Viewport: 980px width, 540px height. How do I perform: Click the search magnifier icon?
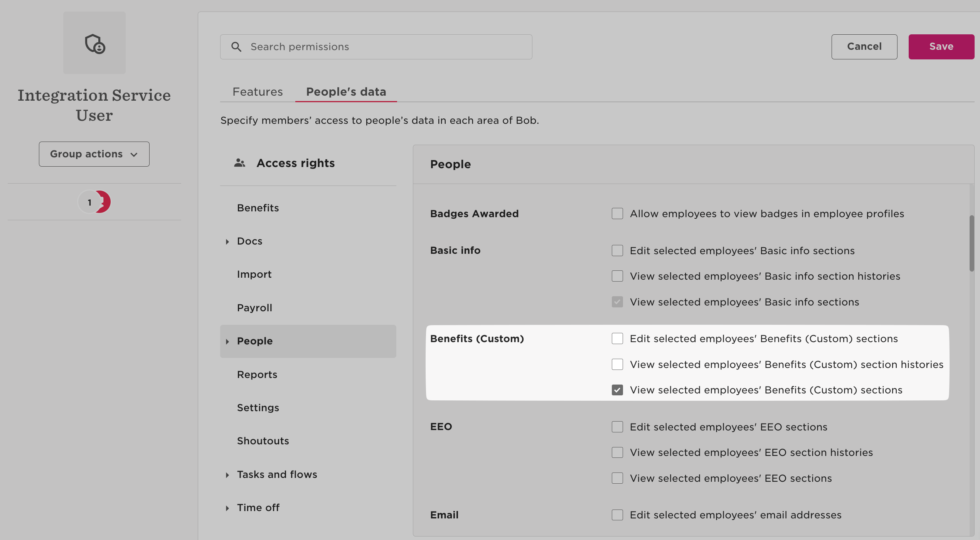[x=236, y=47]
